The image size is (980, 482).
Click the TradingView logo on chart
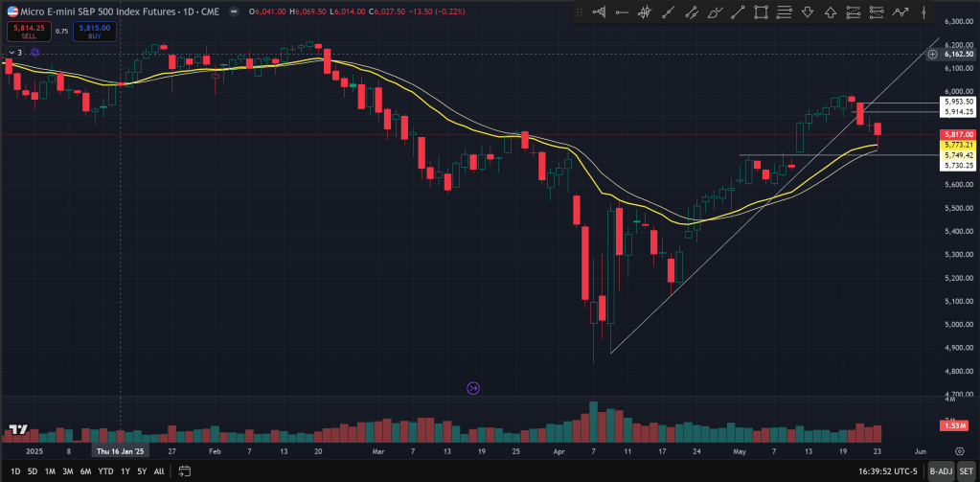[17, 430]
